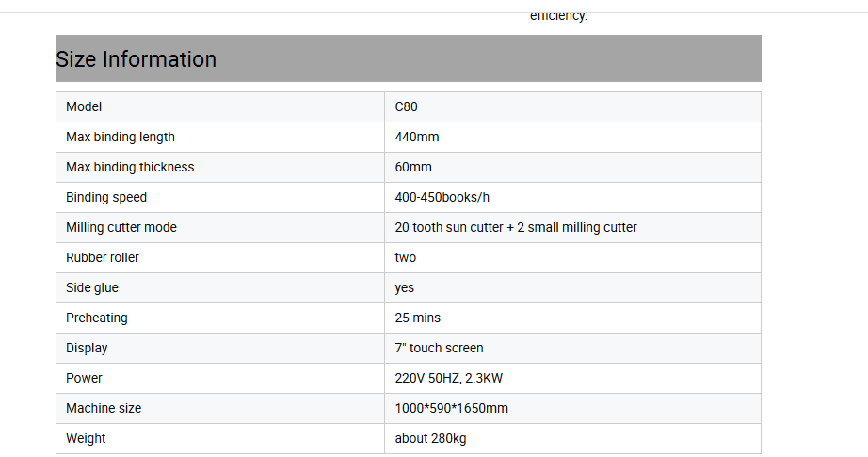Click the 1000*590*1650mm dimensions value
Screen dimensions: 868x457
point(451,408)
